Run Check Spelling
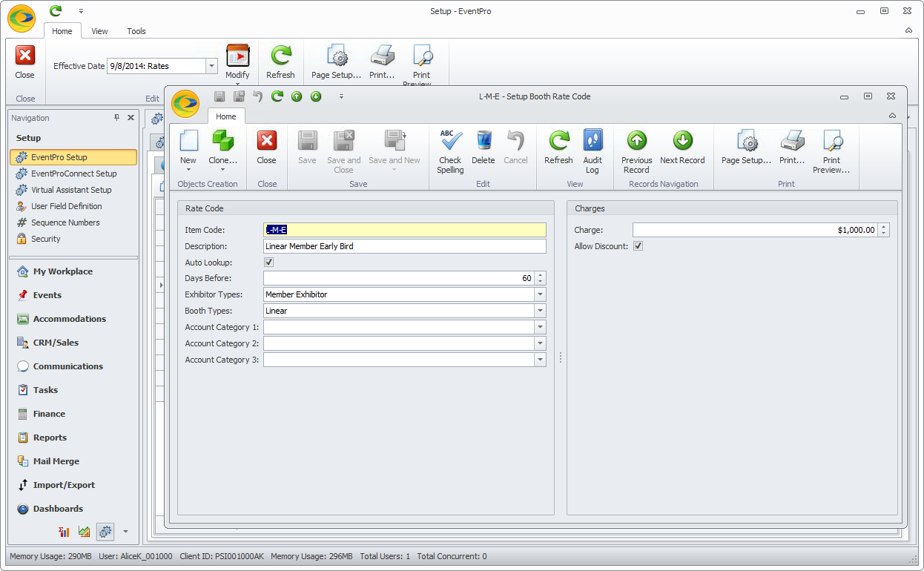Image resolution: width=924 pixels, height=571 pixels. coord(450,151)
